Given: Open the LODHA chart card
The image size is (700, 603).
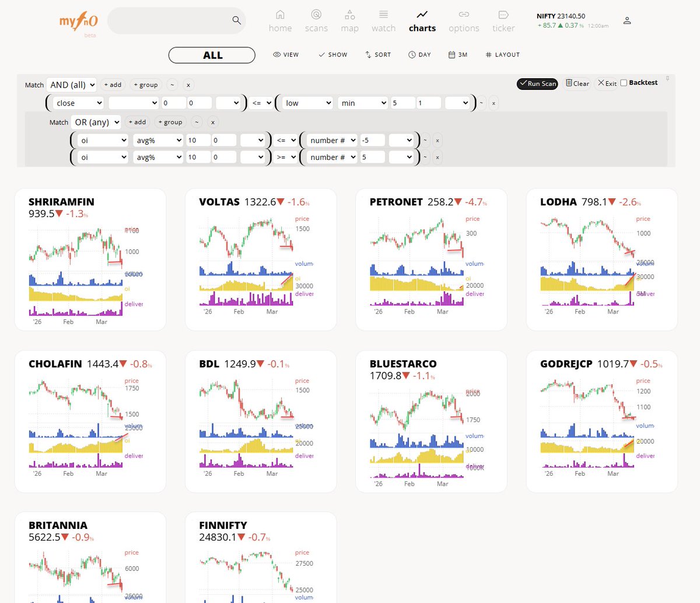Looking at the screenshot, I should [602, 260].
